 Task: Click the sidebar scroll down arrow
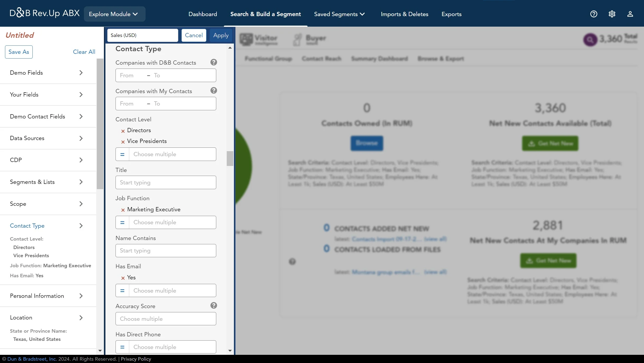(x=100, y=351)
